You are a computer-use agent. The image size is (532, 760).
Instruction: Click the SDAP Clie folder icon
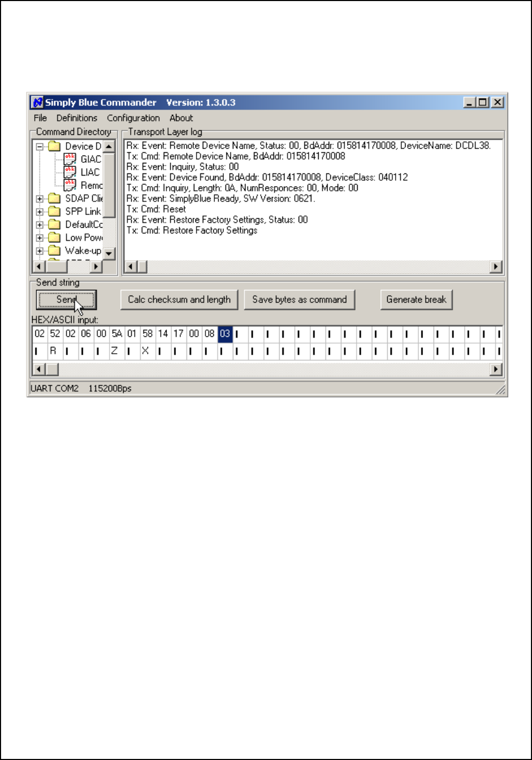pyautogui.click(x=54, y=198)
